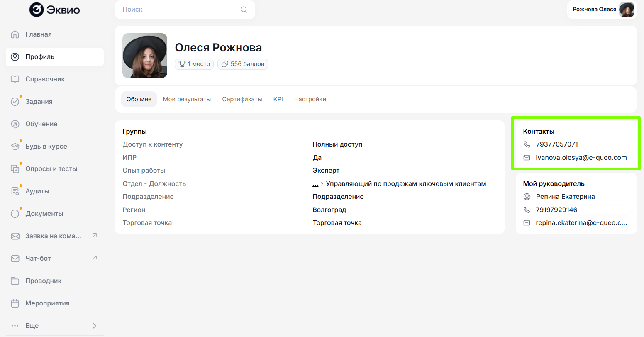The width and height of the screenshot is (644, 337).
Task: Click into the Поиск search field
Action: [178, 10]
